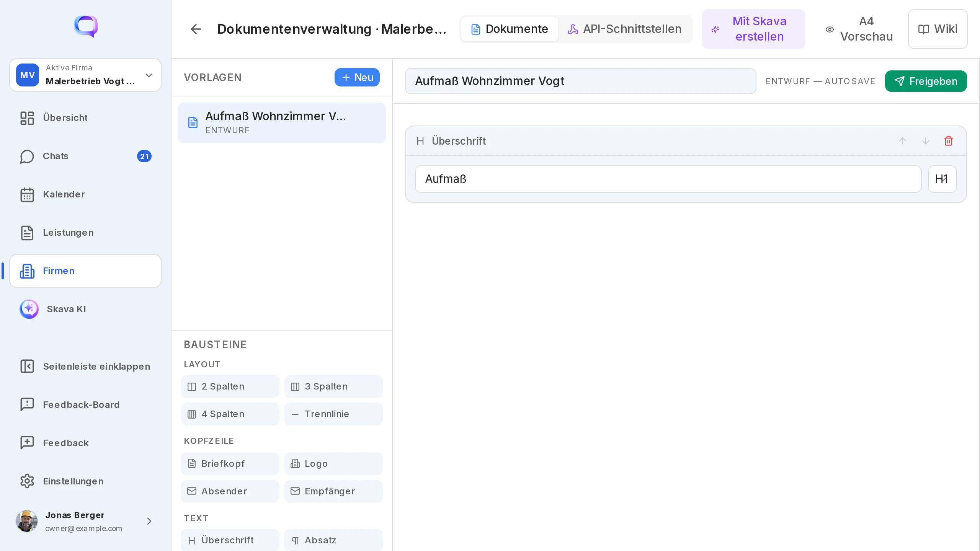980x551 pixels.
Task: Open Einstellungen settings
Action: (85, 481)
